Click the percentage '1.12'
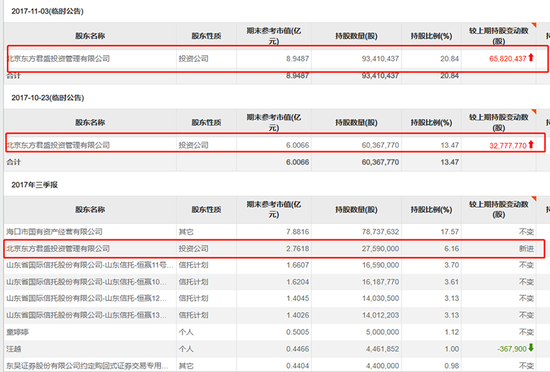This screenshot has width=550, height=372. [x=452, y=332]
